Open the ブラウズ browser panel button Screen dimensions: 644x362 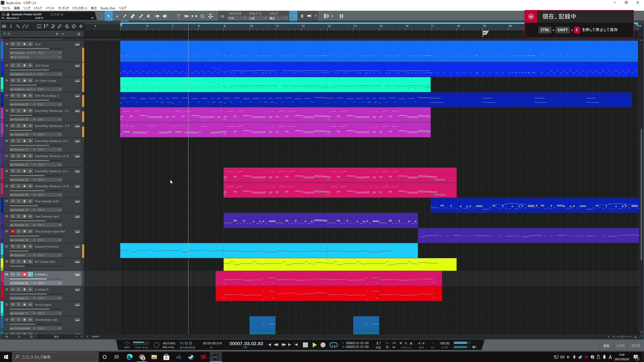[x=635, y=346]
